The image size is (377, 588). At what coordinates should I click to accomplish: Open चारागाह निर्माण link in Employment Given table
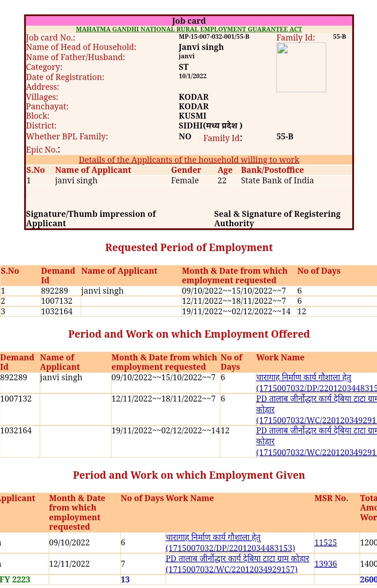(x=213, y=537)
